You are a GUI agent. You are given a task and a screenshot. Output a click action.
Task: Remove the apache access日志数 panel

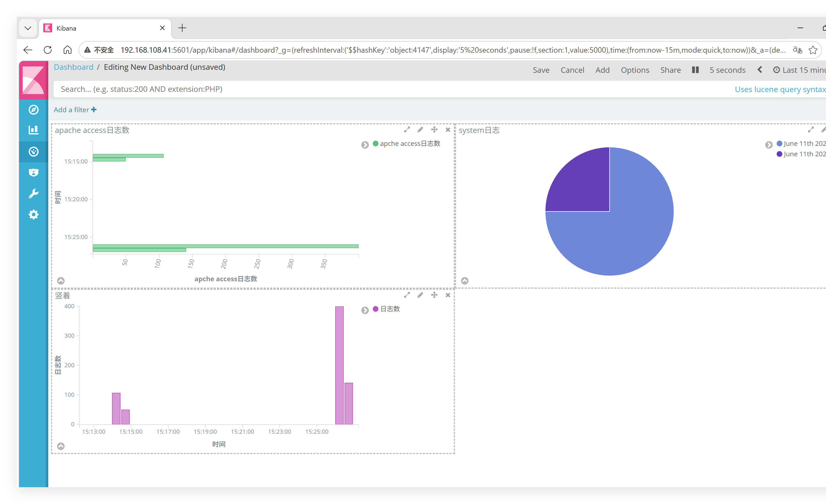tap(448, 130)
